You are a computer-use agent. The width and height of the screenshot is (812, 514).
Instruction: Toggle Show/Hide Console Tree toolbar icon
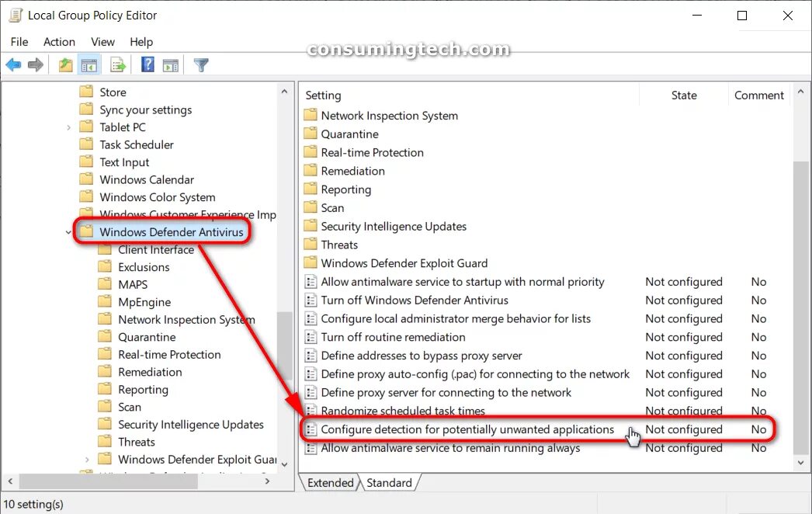coord(89,65)
